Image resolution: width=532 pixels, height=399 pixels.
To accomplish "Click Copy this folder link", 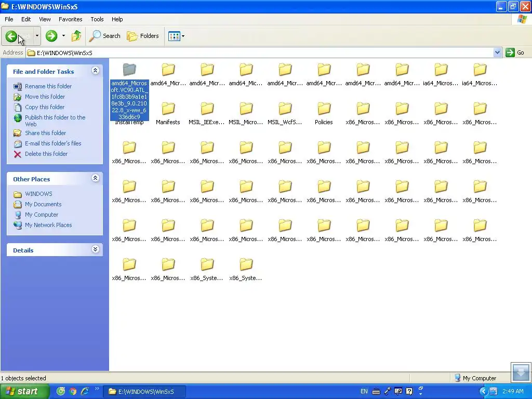I will pos(45,107).
